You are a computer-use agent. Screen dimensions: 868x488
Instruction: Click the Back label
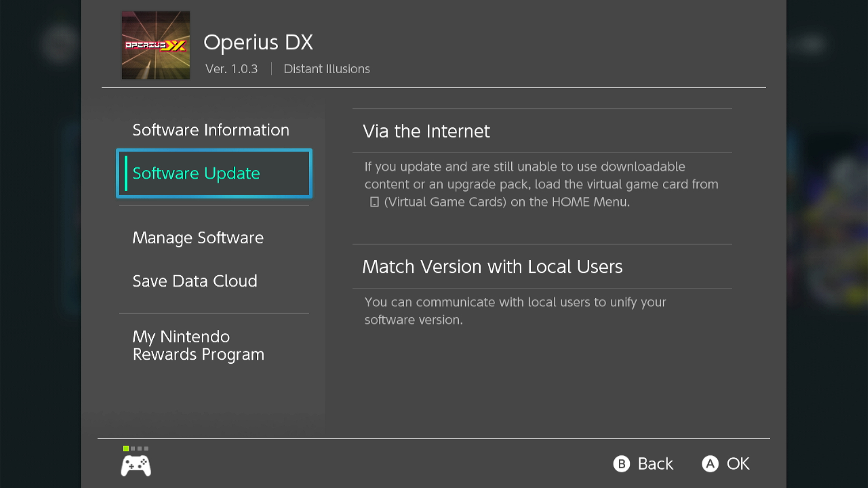(655, 464)
